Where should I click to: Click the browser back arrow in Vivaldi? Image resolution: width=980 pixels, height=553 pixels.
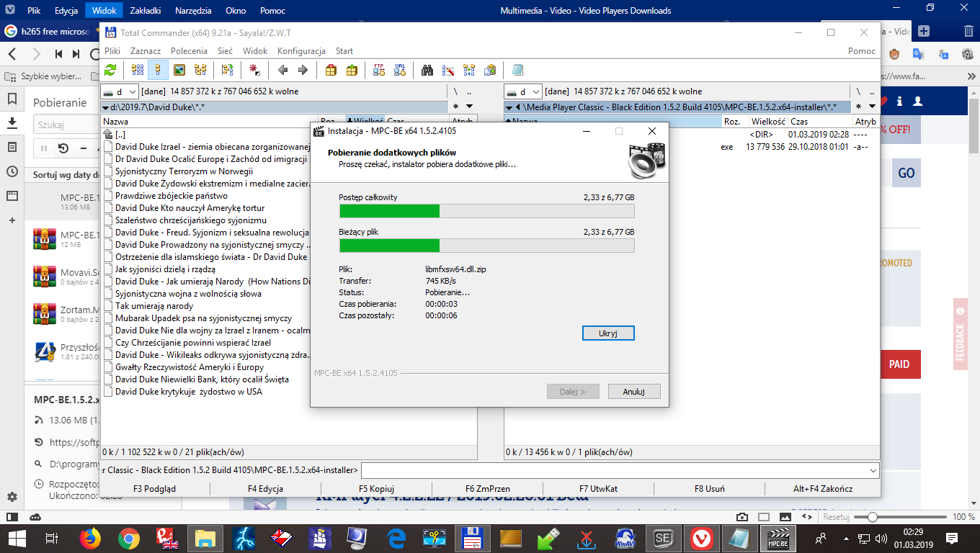click(12, 54)
